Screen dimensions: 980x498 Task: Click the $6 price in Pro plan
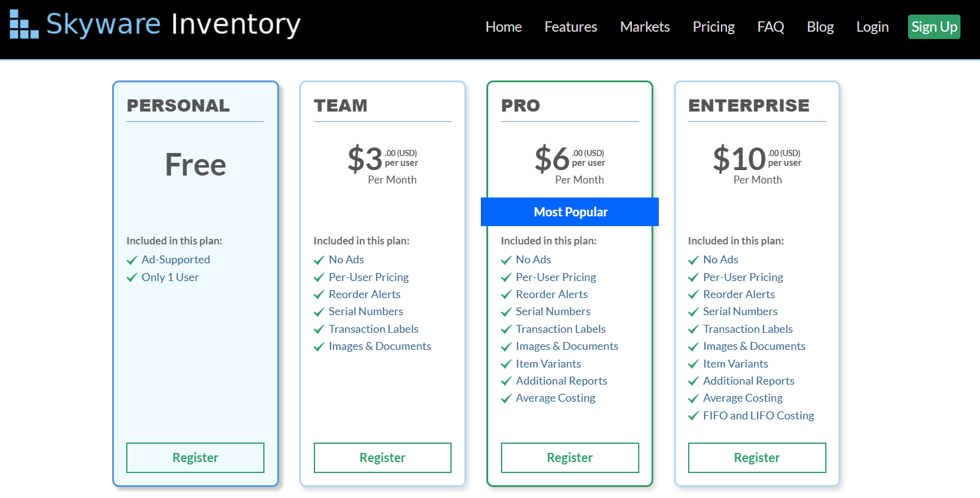click(x=552, y=159)
